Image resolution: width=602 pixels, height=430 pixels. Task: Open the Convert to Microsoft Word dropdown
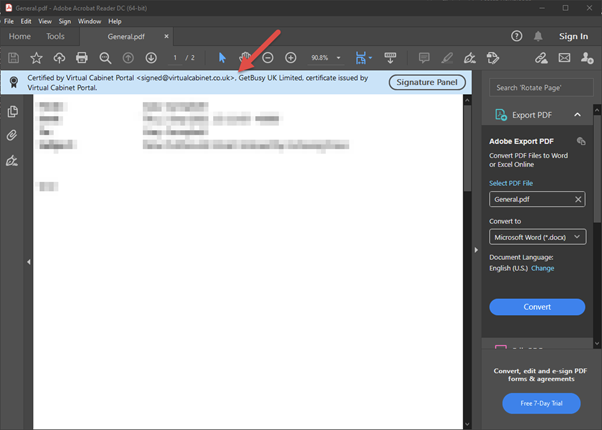coord(538,237)
